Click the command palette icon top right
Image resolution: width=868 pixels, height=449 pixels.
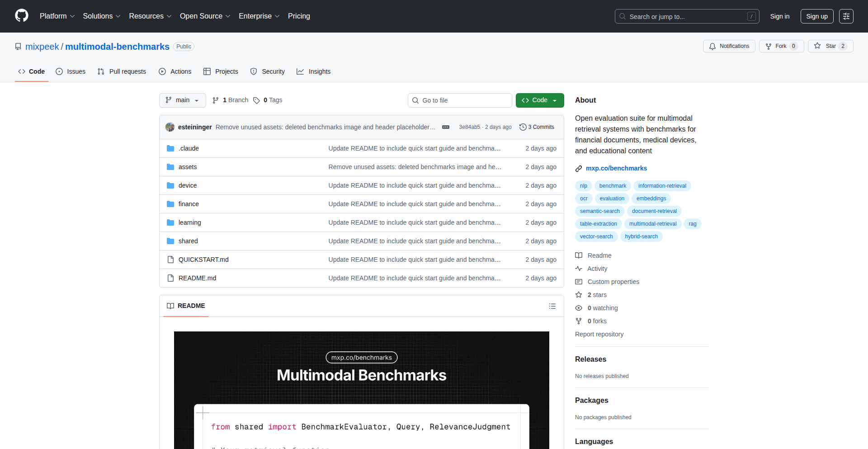pos(846,16)
